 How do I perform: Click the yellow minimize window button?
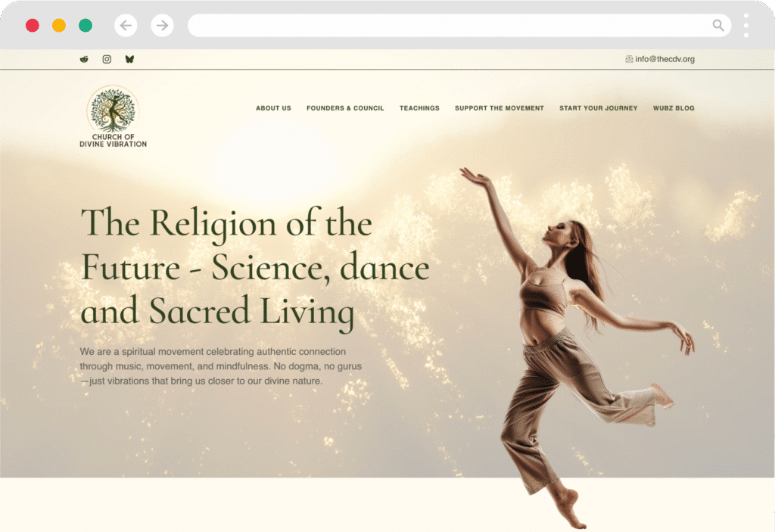click(59, 26)
